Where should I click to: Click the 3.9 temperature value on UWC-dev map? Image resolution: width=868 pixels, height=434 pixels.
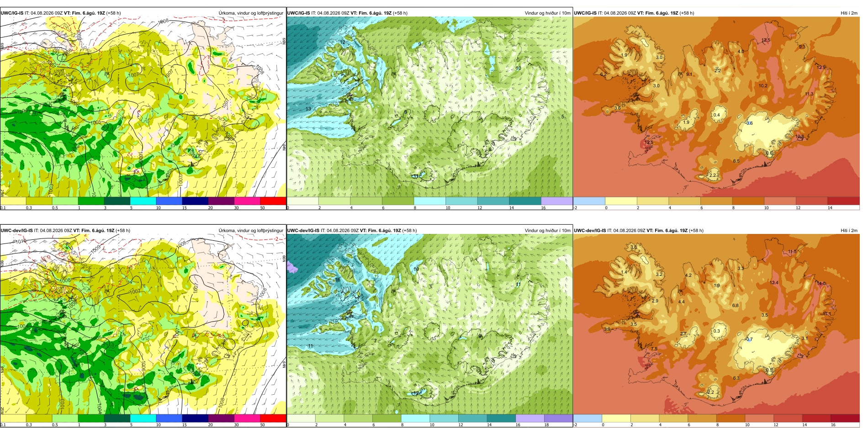coord(607,329)
